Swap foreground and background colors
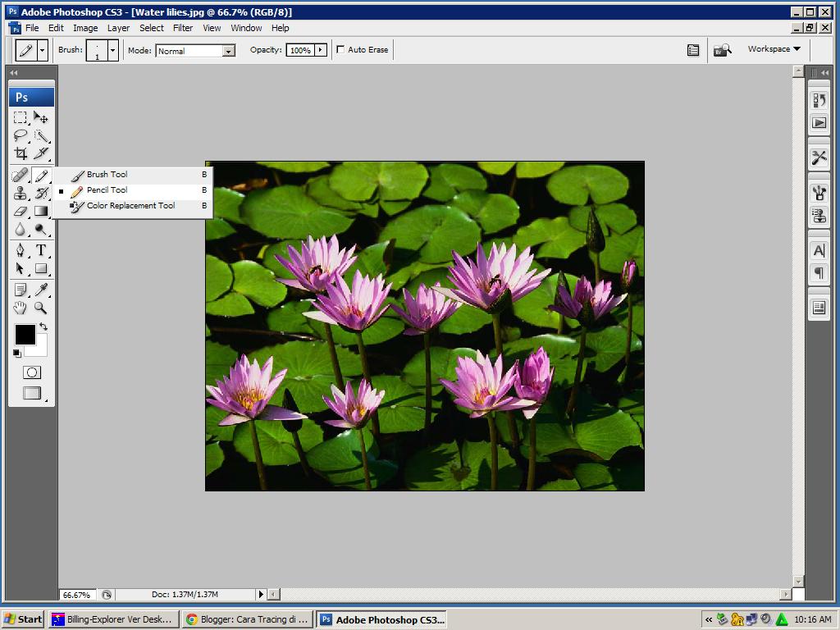 click(43, 326)
